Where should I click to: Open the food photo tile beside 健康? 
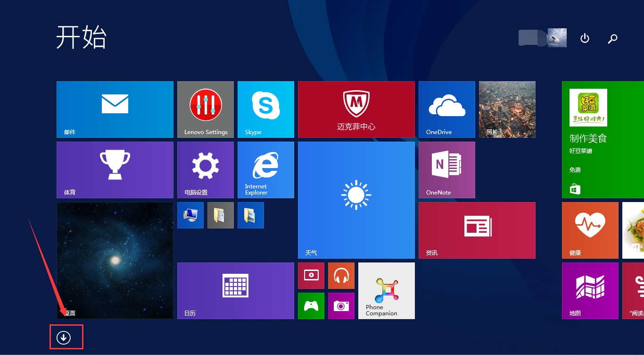[633, 230]
